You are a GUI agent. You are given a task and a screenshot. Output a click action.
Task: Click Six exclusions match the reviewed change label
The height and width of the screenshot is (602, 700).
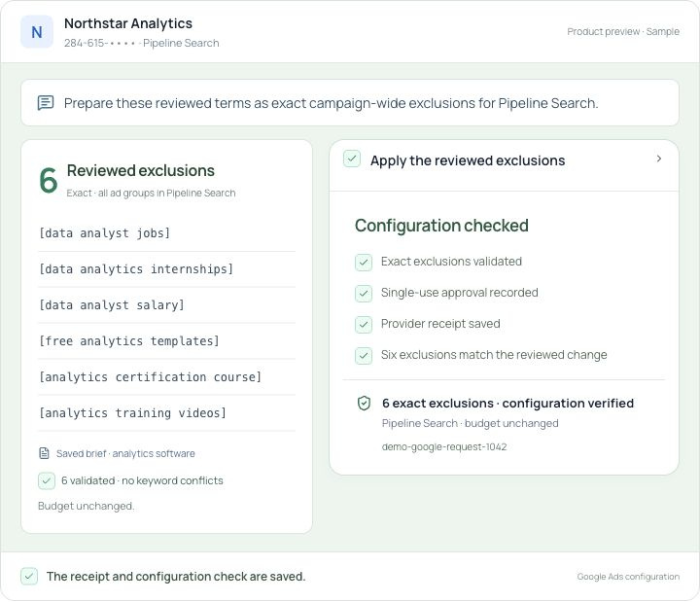coord(494,355)
